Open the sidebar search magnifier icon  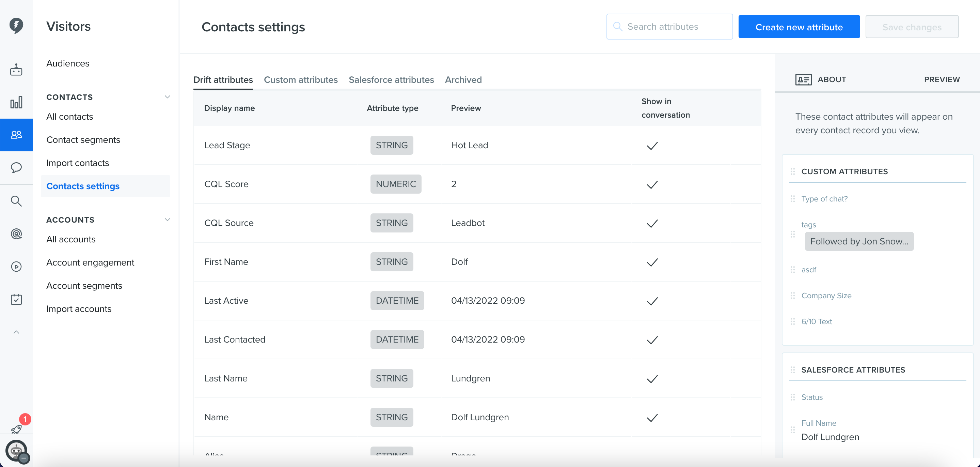coord(16,201)
